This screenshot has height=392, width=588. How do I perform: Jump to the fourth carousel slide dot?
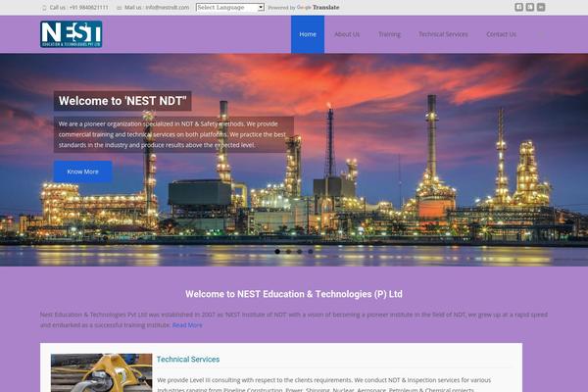(311, 251)
